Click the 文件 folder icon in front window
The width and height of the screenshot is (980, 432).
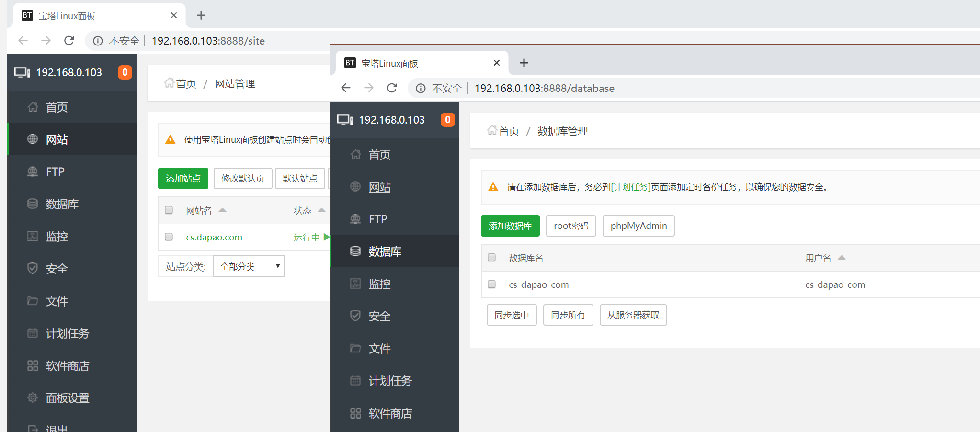pos(355,348)
